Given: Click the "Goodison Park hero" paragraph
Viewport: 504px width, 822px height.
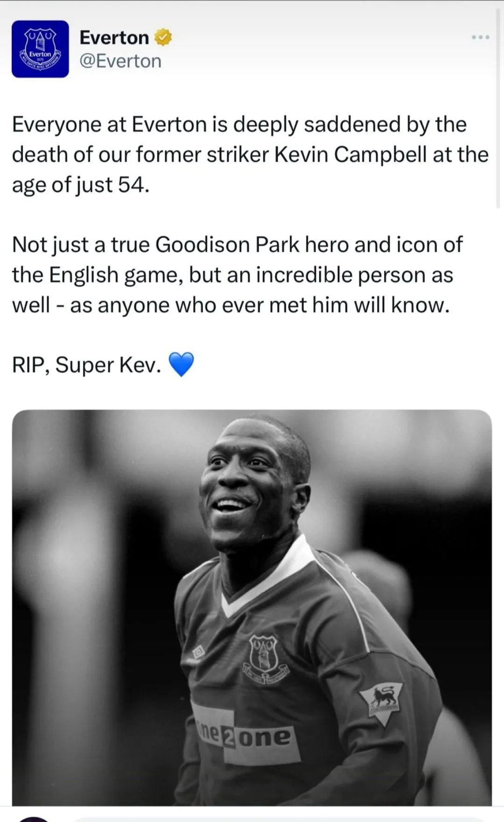Looking at the screenshot, I should coord(237,275).
